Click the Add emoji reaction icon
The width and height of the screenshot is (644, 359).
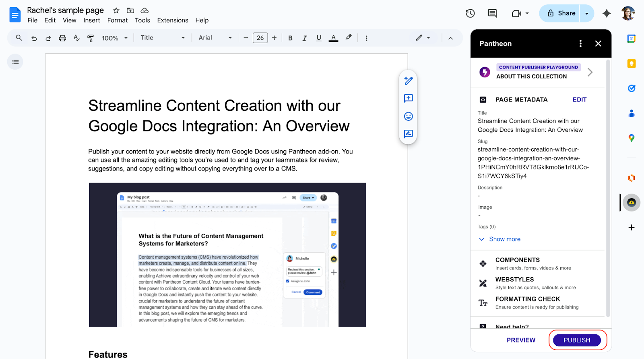(x=408, y=116)
